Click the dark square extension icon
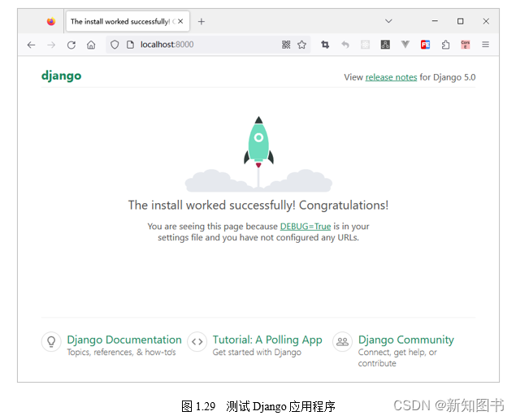 tap(385, 45)
